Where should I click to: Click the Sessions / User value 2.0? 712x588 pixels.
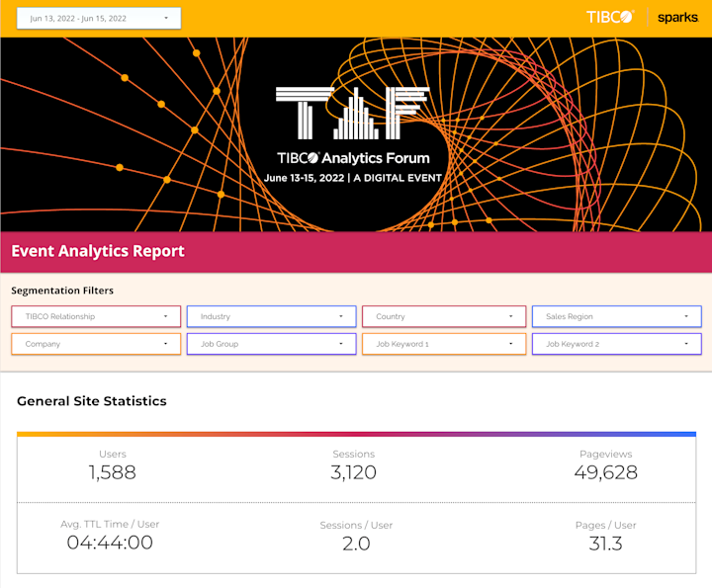[356, 544]
